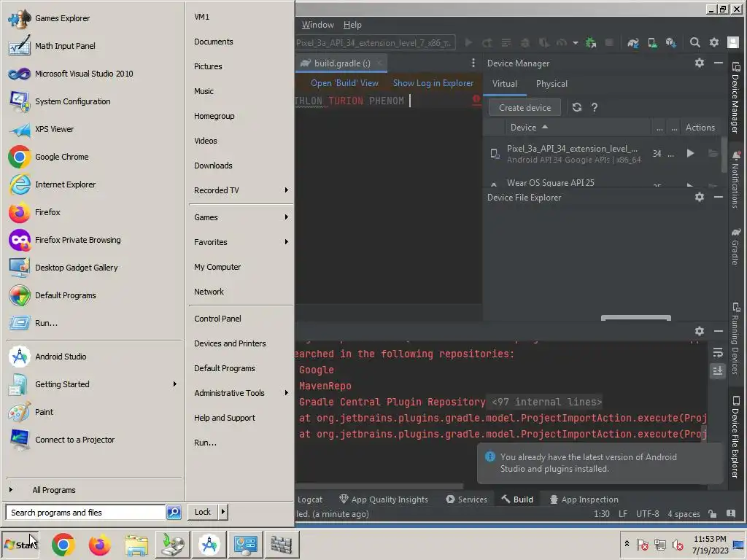Click the red error indicator in the editor
The height and width of the screenshot is (560, 747).
476,99
